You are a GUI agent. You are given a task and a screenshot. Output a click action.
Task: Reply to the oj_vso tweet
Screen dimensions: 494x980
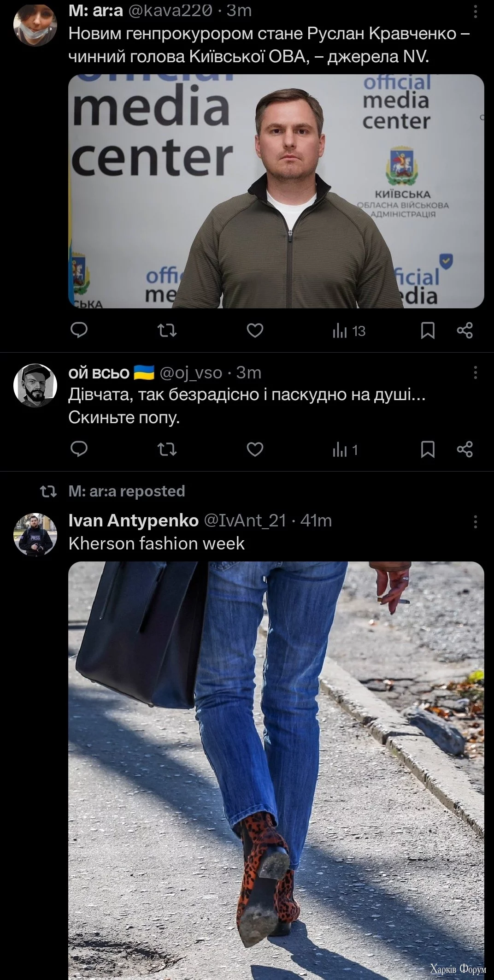click(x=80, y=449)
